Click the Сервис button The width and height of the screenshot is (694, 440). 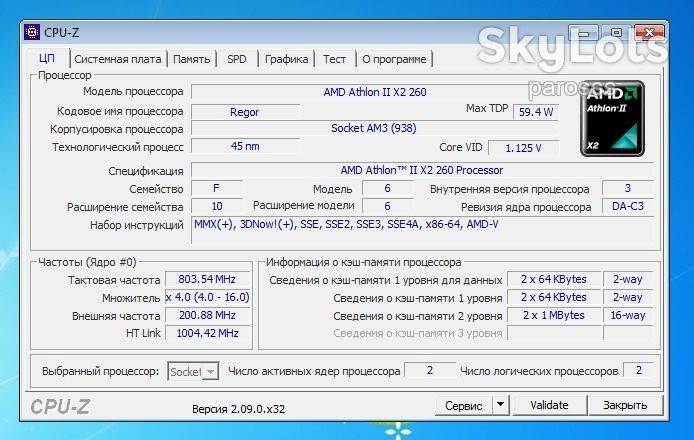pos(463,405)
